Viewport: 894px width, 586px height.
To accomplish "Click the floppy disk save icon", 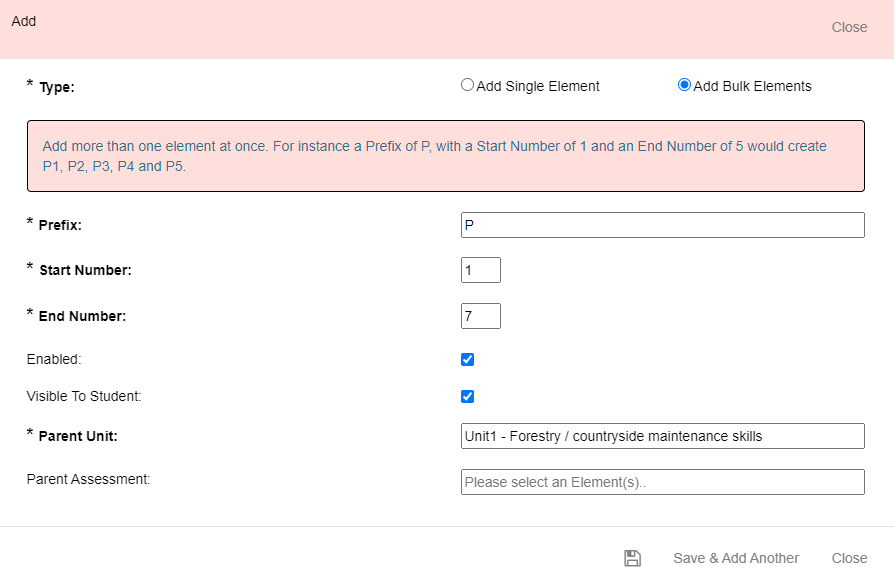I will coord(632,558).
